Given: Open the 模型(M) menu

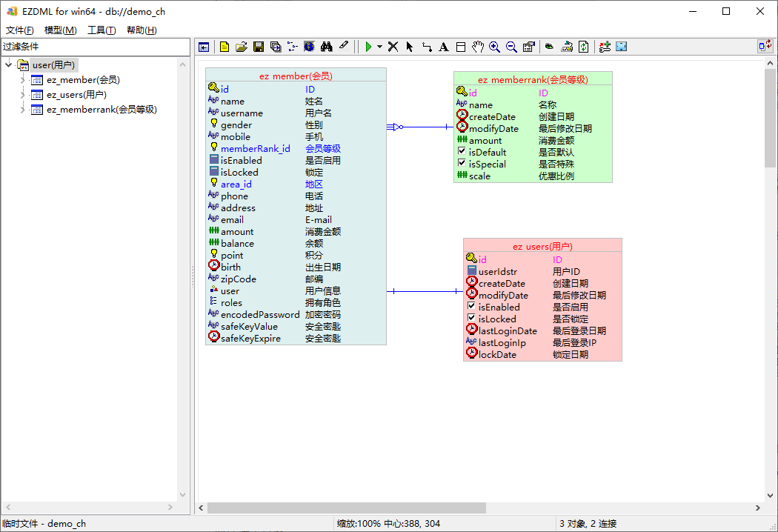Looking at the screenshot, I should pyautogui.click(x=60, y=30).
